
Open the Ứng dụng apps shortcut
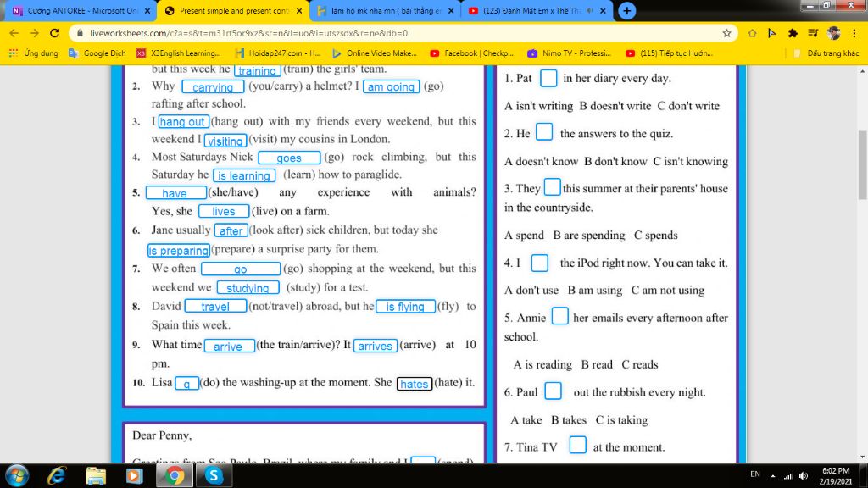tap(34, 53)
